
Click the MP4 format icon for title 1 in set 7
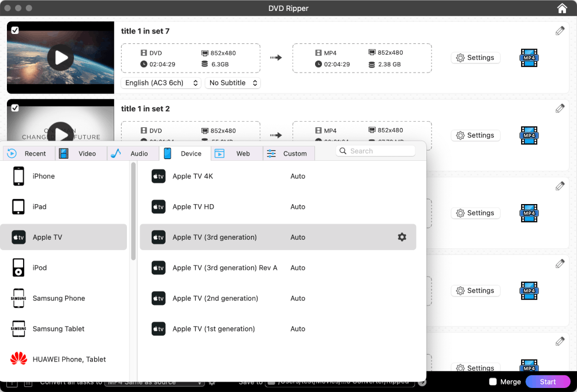pyautogui.click(x=529, y=58)
